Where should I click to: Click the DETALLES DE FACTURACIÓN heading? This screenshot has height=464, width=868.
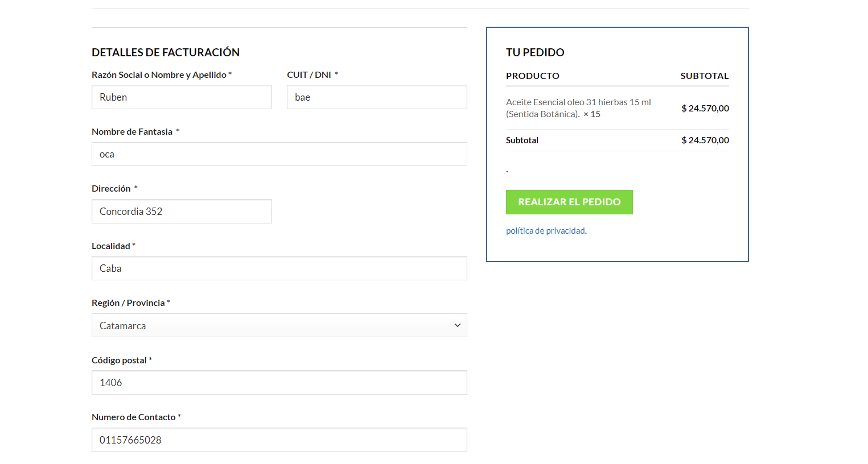(x=166, y=52)
